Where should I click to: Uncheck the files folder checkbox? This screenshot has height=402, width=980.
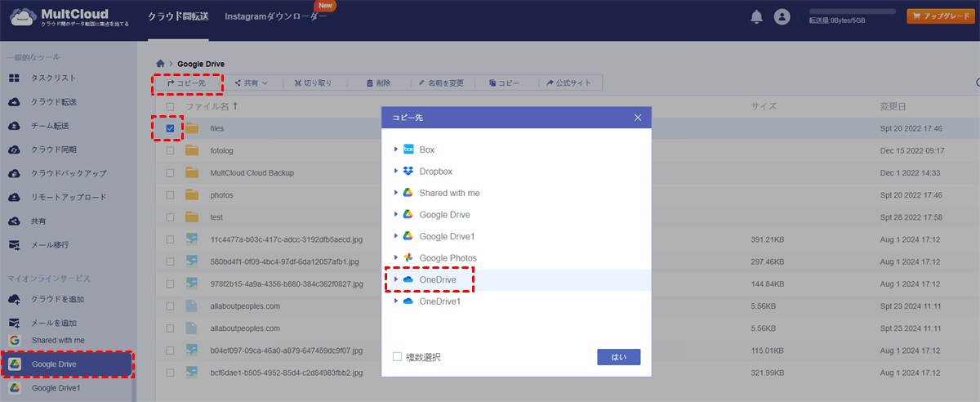click(x=170, y=128)
